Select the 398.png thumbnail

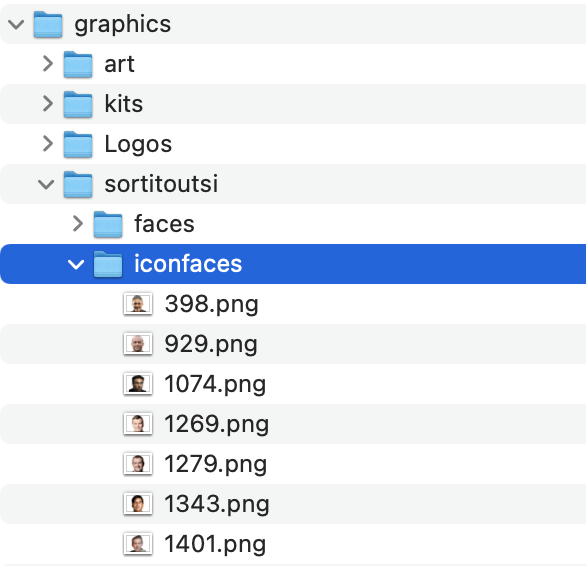click(x=138, y=304)
